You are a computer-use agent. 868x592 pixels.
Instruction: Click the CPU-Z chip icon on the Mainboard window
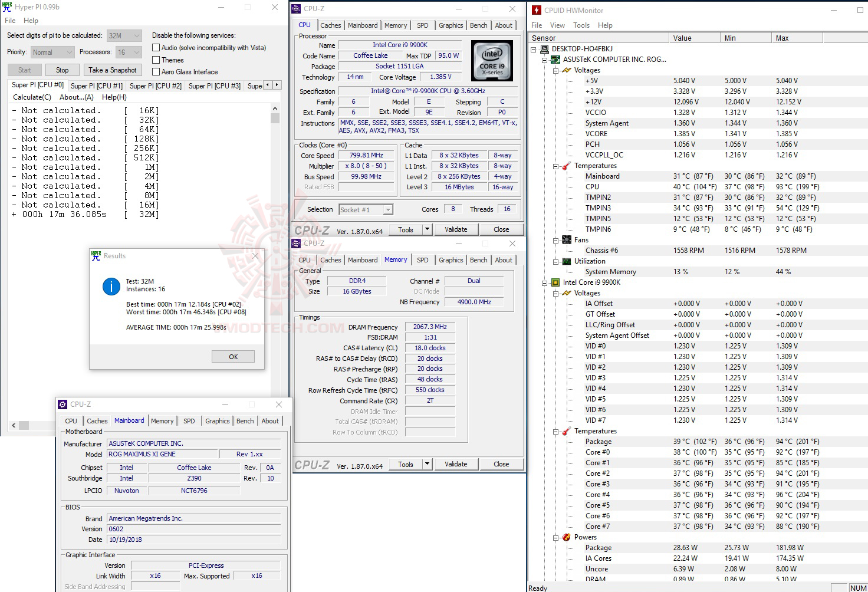tap(61, 404)
